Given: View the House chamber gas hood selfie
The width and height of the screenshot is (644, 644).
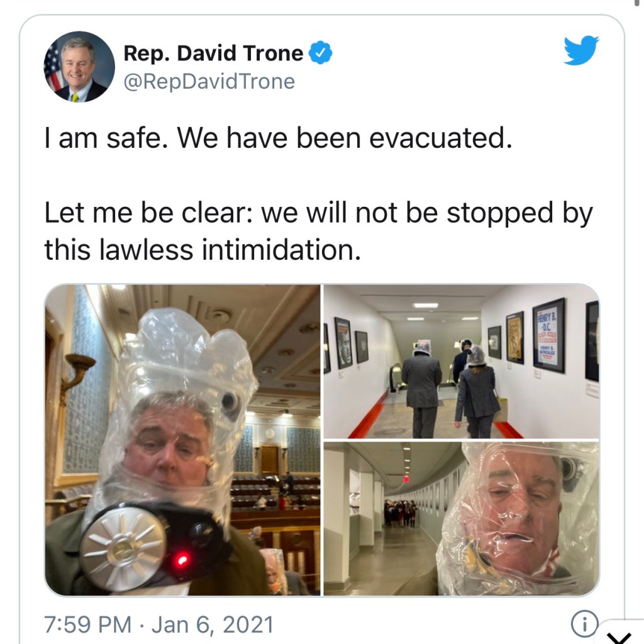Looking at the screenshot, I should click(182, 440).
